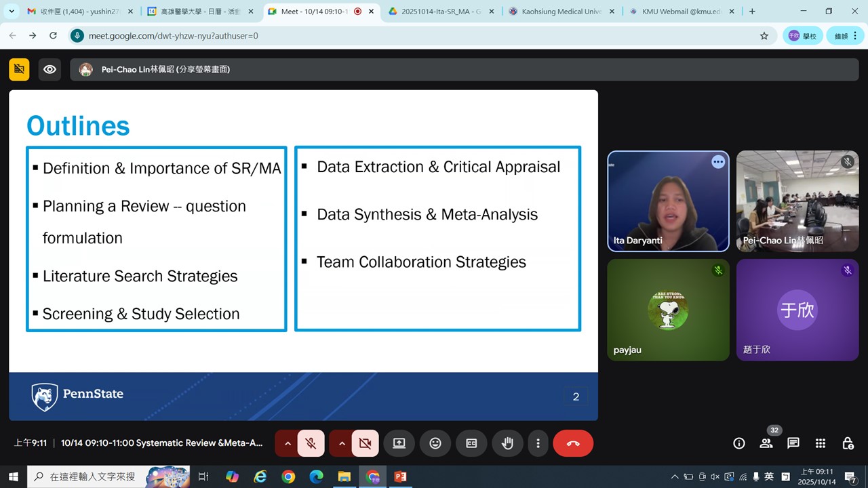Open the emoji reactions panel
This screenshot has width=868, height=488.
click(x=435, y=443)
